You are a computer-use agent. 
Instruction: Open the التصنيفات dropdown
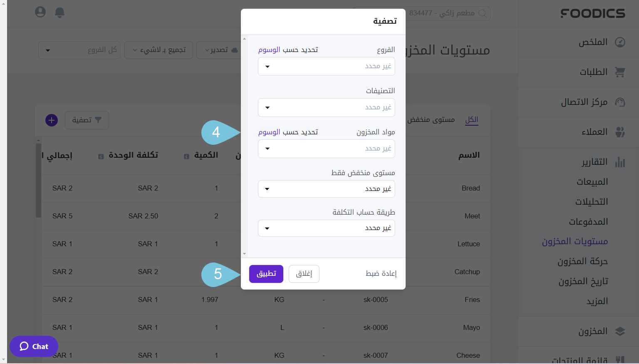[x=327, y=108]
